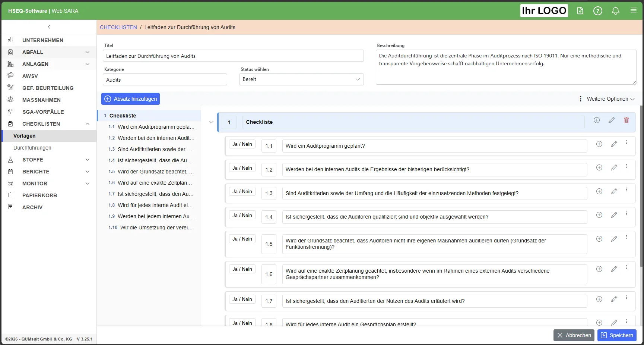Open MASSNAHMEN in the sidebar
Screen dimensions: 644x345
tap(41, 100)
